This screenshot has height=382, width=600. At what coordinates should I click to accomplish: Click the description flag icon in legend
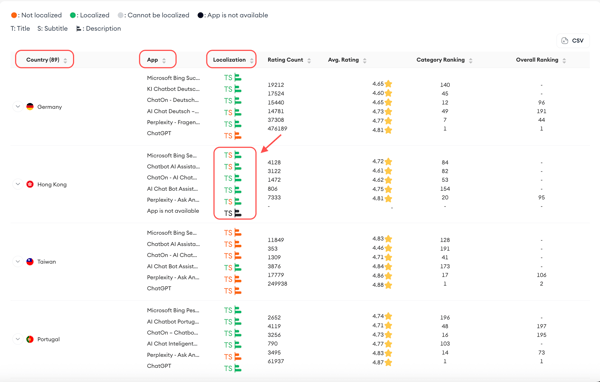click(79, 29)
